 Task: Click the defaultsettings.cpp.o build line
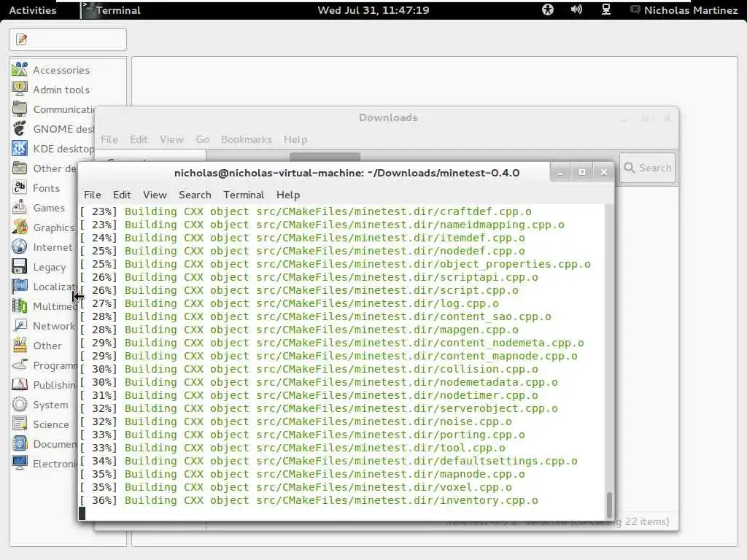tap(328, 461)
